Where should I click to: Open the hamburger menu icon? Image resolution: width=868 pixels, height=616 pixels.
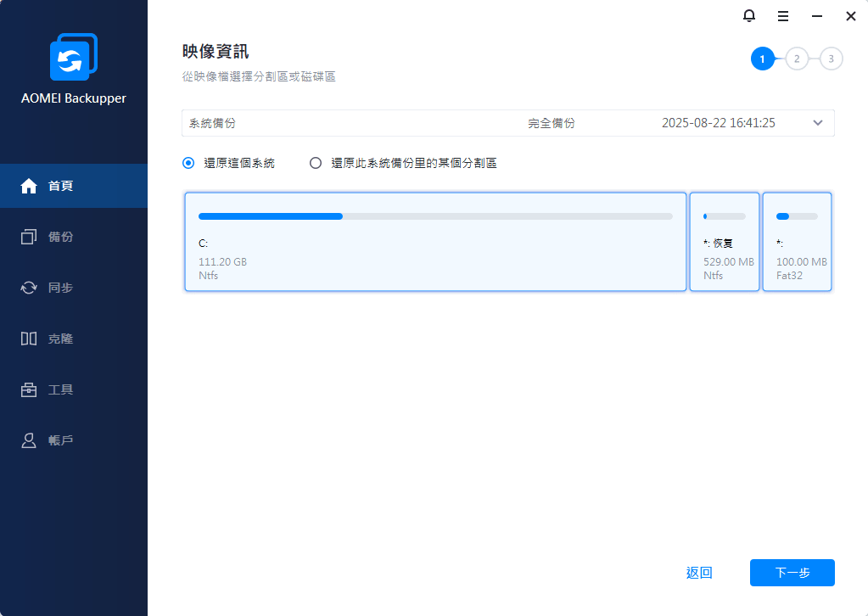click(783, 17)
